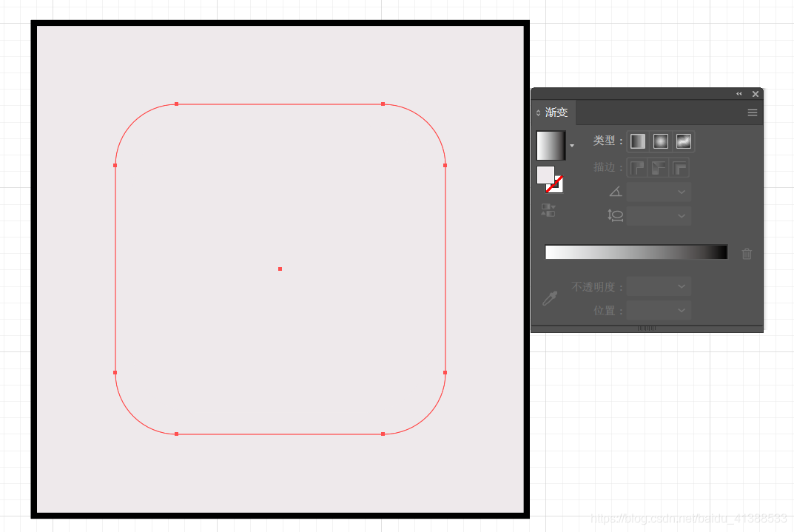
Task: Click the panel bottom resize grip
Action: 647,329
